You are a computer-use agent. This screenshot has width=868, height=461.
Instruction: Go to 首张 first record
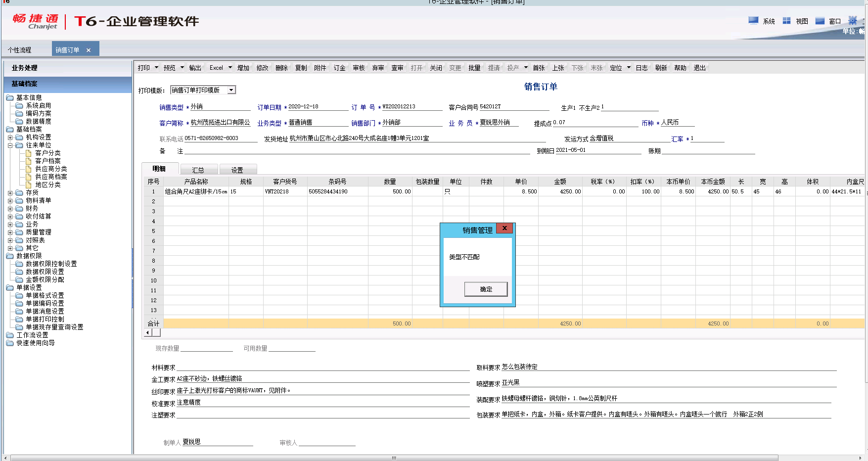point(539,68)
